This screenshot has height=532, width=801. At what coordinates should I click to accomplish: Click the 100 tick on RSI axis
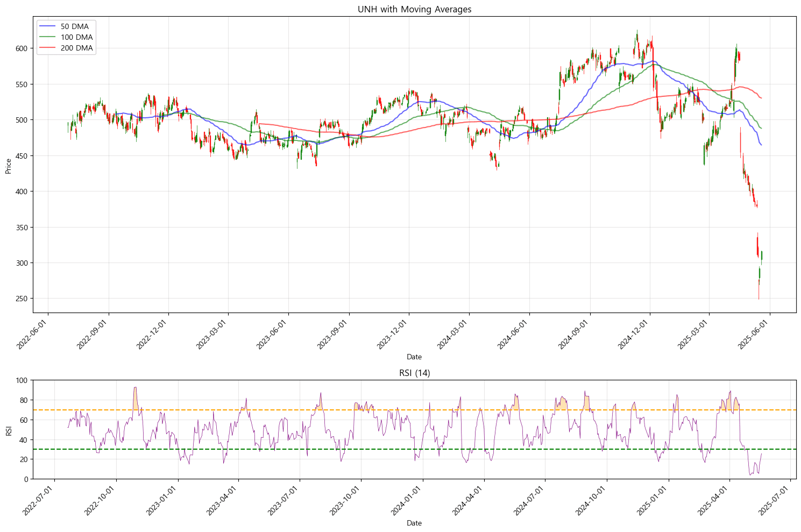22,381
